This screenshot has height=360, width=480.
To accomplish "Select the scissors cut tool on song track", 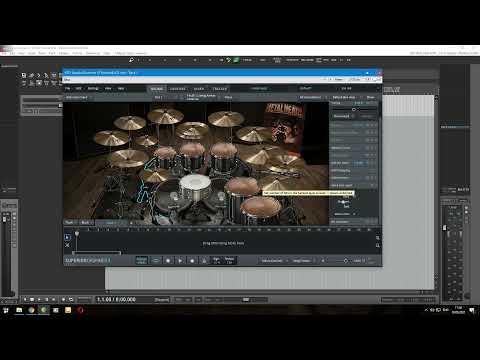I will (67, 245).
